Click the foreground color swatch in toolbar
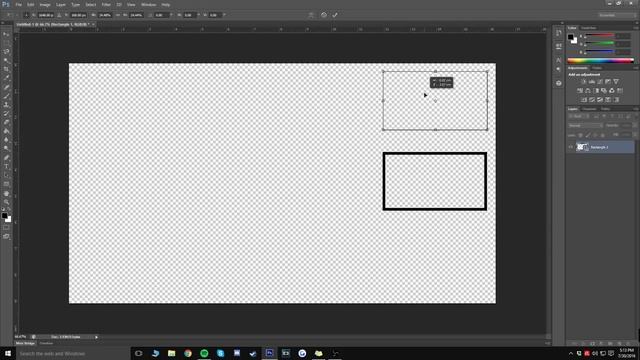This screenshot has height=360, width=640. pos(4,216)
